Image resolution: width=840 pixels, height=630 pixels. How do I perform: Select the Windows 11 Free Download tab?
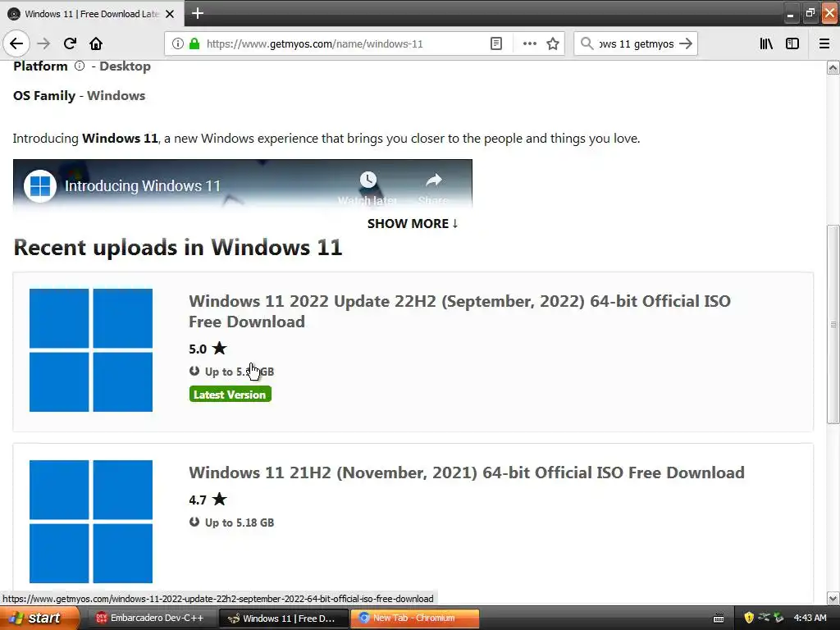(92, 14)
